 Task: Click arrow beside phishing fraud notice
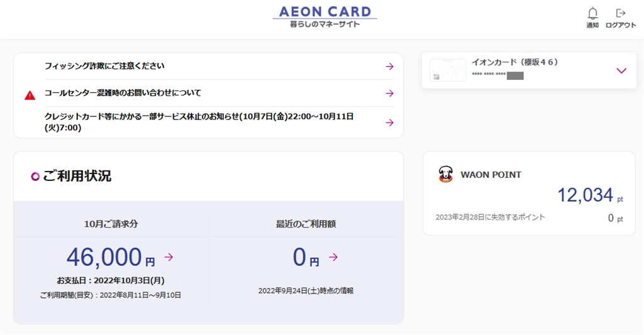tap(389, 66)
